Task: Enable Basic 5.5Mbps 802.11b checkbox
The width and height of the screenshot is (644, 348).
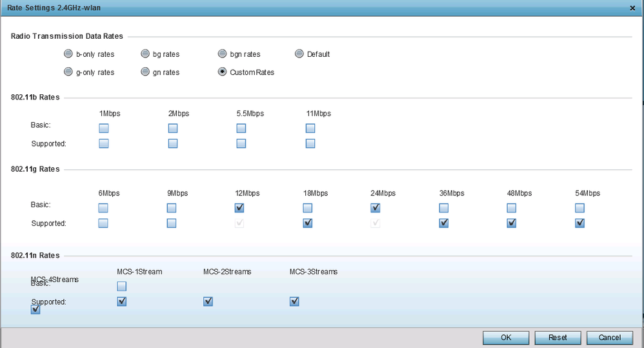Action: [x=241, y=128]
